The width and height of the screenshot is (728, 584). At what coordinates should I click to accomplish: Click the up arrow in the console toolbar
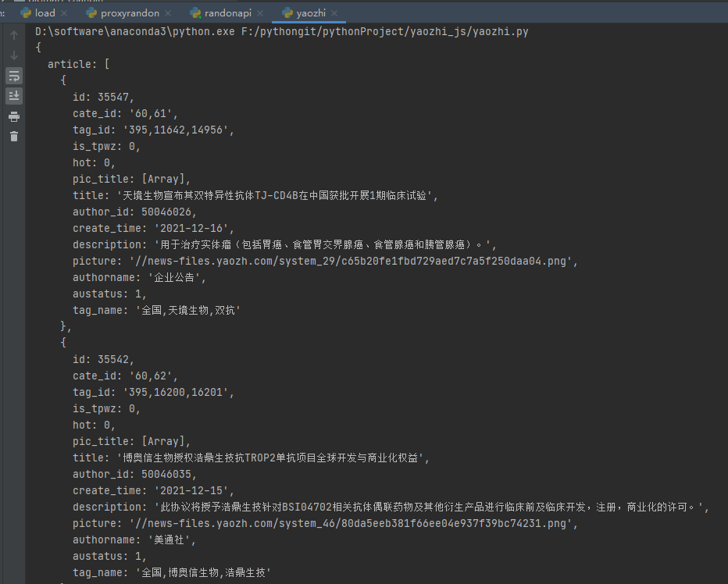pyautogui.click(x=14, y=35)
